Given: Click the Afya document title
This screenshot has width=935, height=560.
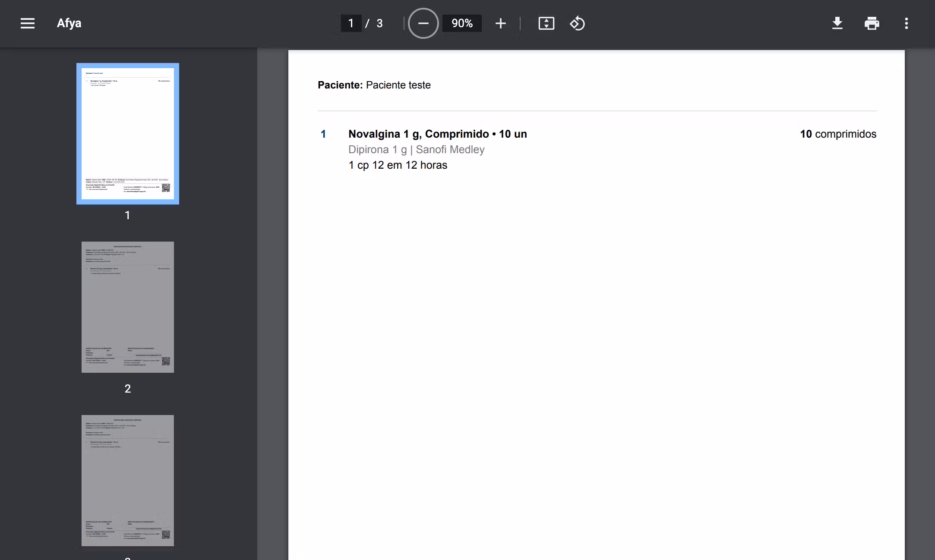Looking at the screenshot, I should (x=69, y=23).
